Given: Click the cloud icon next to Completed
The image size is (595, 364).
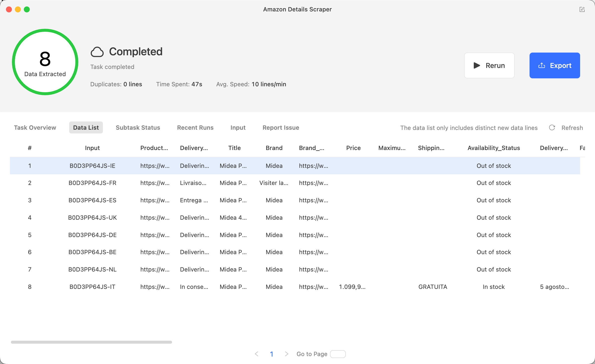Looking at the screenshot, I should pos(97,52).
